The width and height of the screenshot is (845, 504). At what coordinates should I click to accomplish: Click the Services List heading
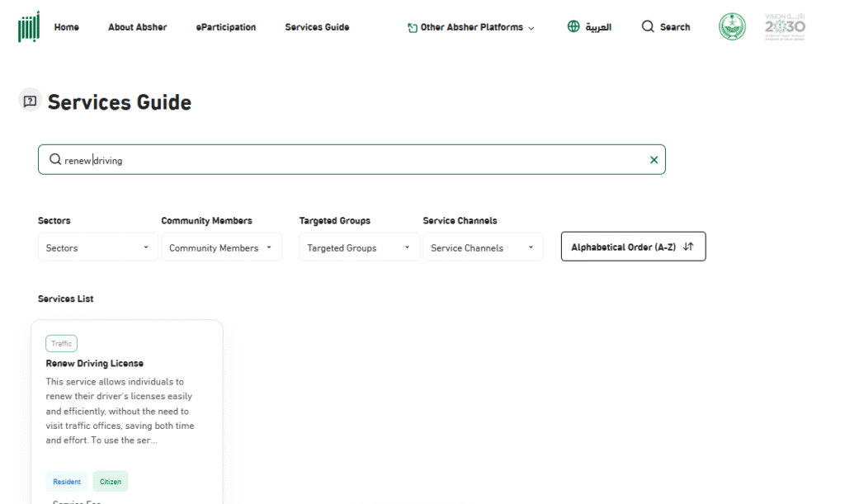(x=66, y=299)
